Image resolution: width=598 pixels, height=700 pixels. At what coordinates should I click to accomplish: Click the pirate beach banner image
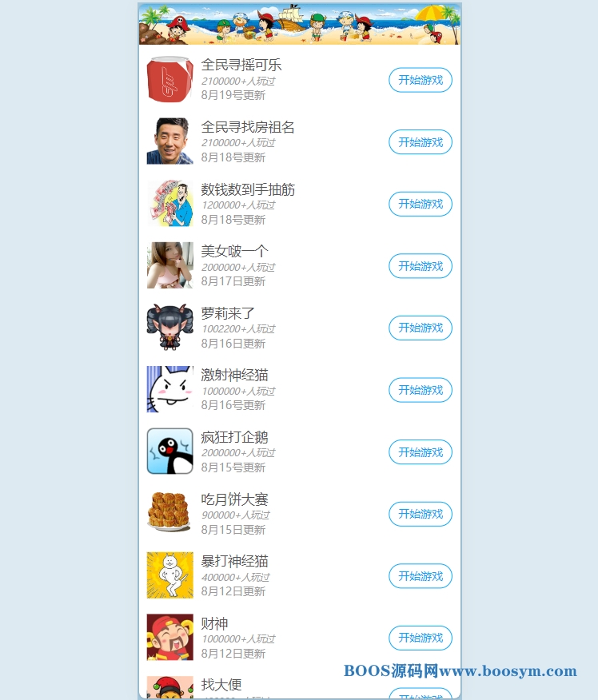point(299,24)
